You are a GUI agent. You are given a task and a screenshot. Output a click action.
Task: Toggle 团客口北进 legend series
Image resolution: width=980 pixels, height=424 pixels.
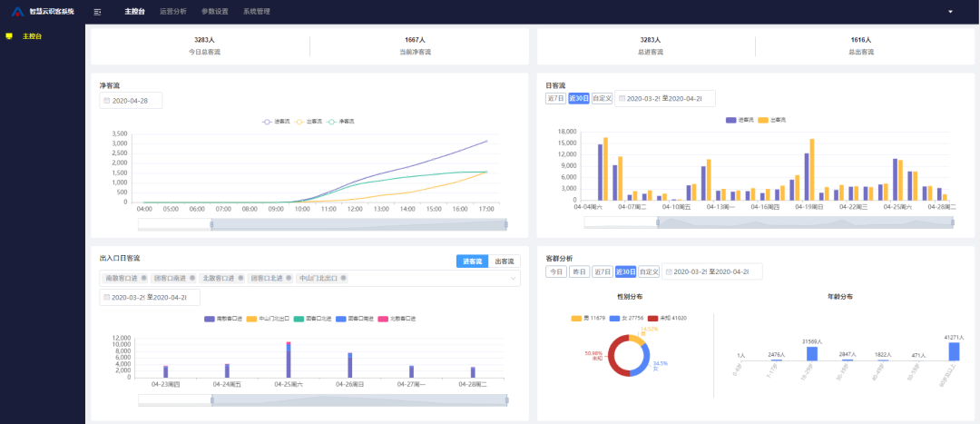pyautogui.click(x=312, y=319)
